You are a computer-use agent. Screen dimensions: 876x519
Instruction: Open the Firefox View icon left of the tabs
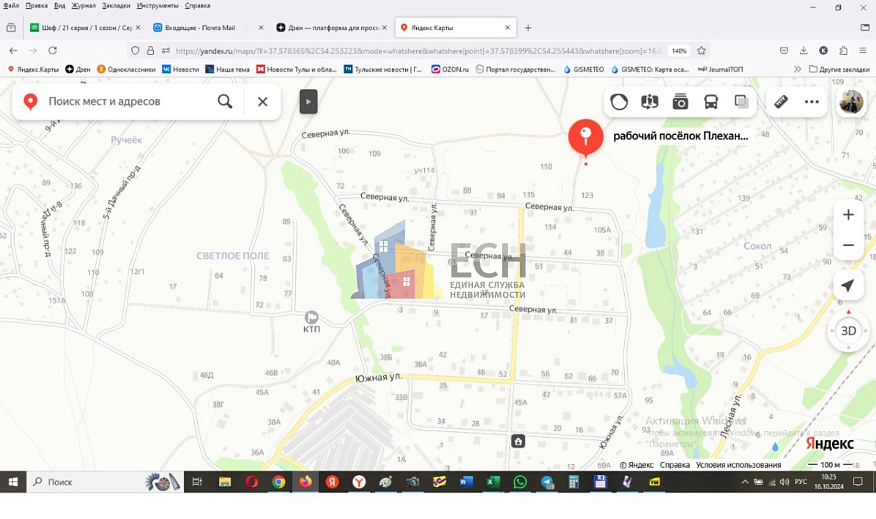(x=11, y=27)
